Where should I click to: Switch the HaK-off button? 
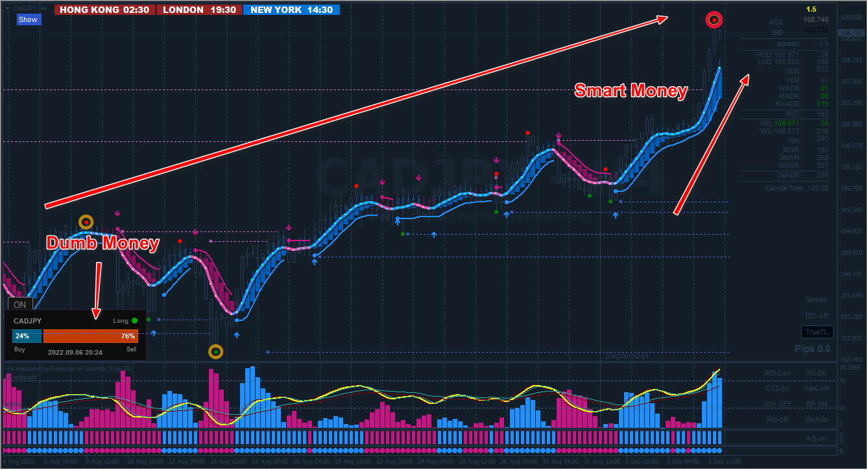[x=817, y=388]
